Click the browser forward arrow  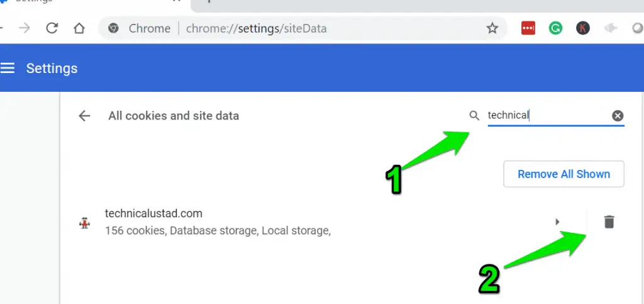coord(25,28)
